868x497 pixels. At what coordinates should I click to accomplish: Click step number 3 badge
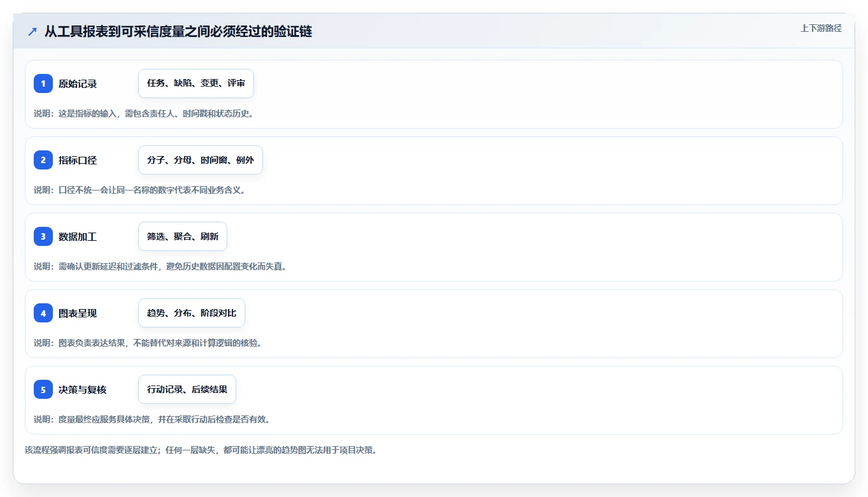[43, 236]
